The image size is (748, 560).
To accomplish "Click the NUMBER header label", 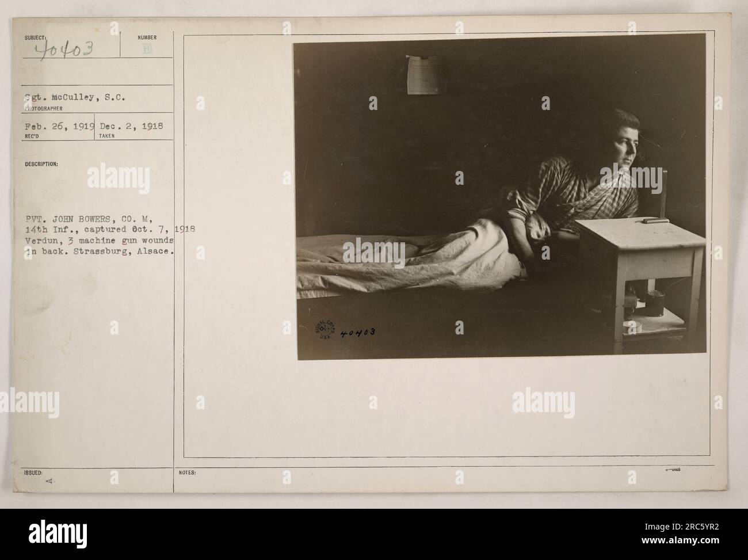I will (147, 38).
